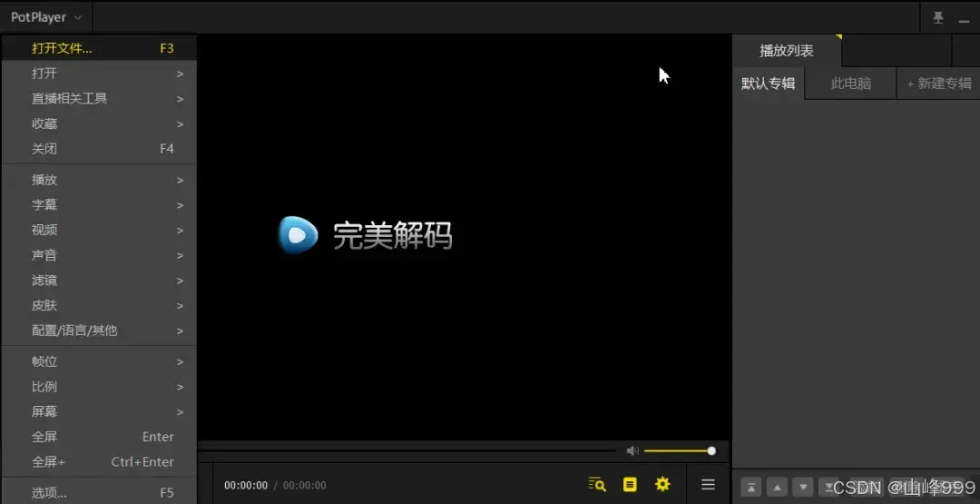980x504 pixels.
Task: Expand the 播放 submenu
Action: click(100, 180)
